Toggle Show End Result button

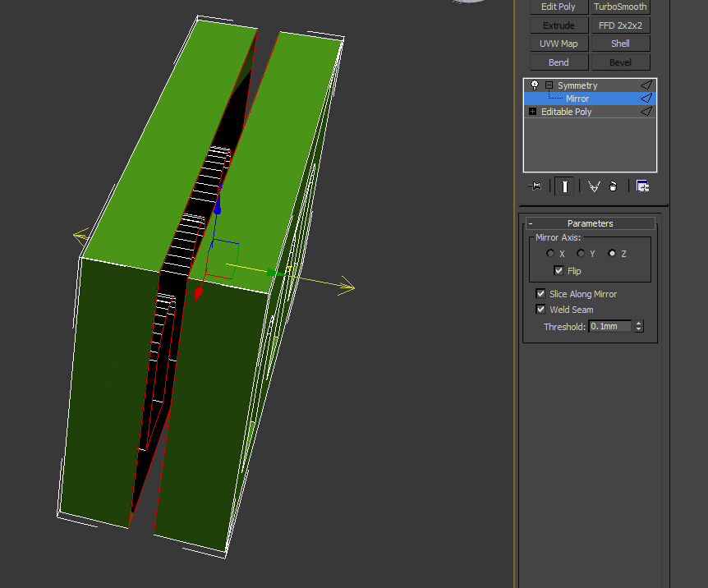(564, 186)
